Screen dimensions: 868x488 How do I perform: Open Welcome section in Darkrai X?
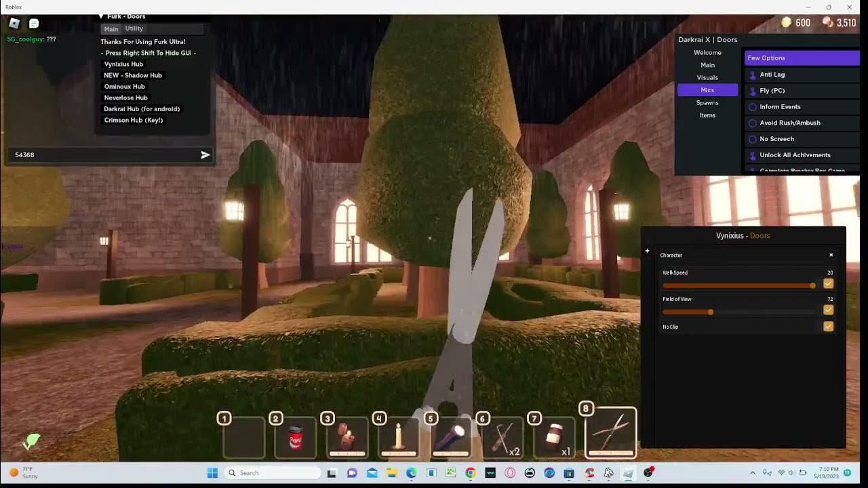point(707,53)
